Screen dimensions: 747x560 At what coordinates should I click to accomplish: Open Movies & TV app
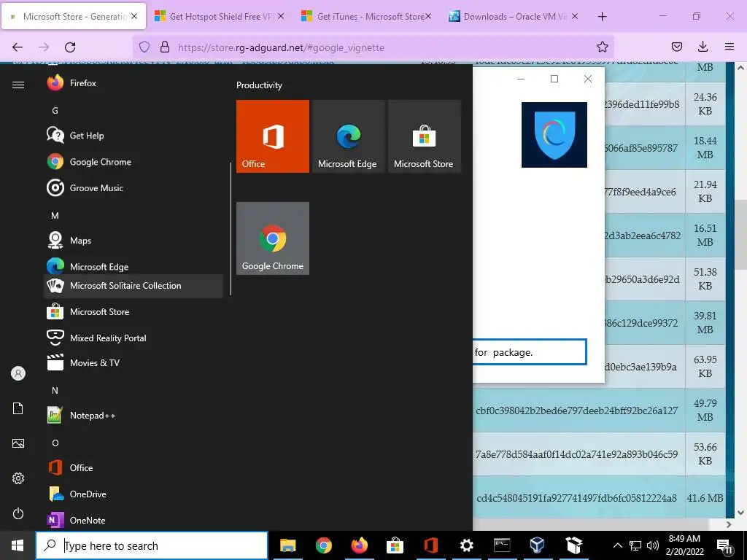coord(133,363)
